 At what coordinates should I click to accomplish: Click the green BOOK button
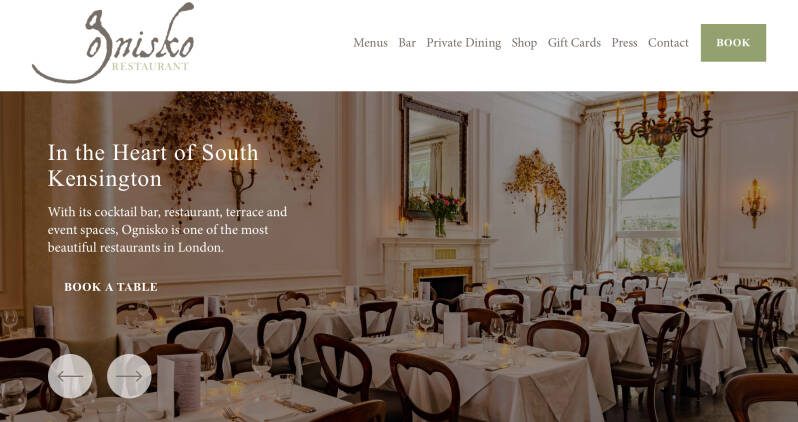tap(733, 43)
